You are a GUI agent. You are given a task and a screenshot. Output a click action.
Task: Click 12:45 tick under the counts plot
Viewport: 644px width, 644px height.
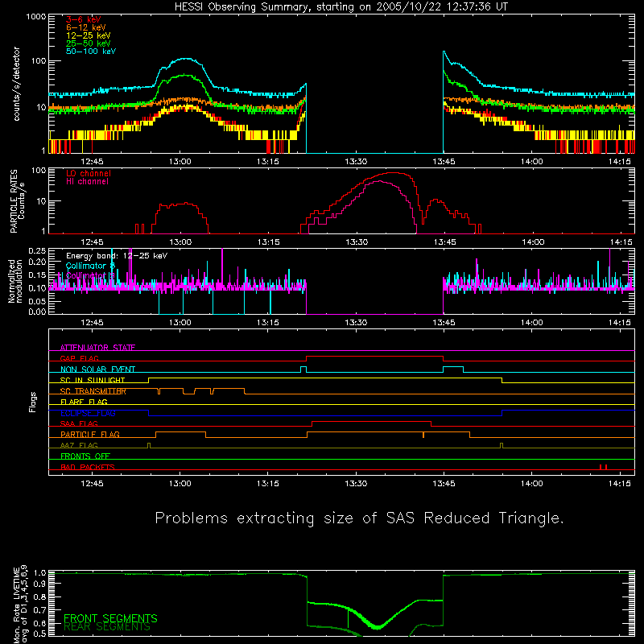coord(92,162)
